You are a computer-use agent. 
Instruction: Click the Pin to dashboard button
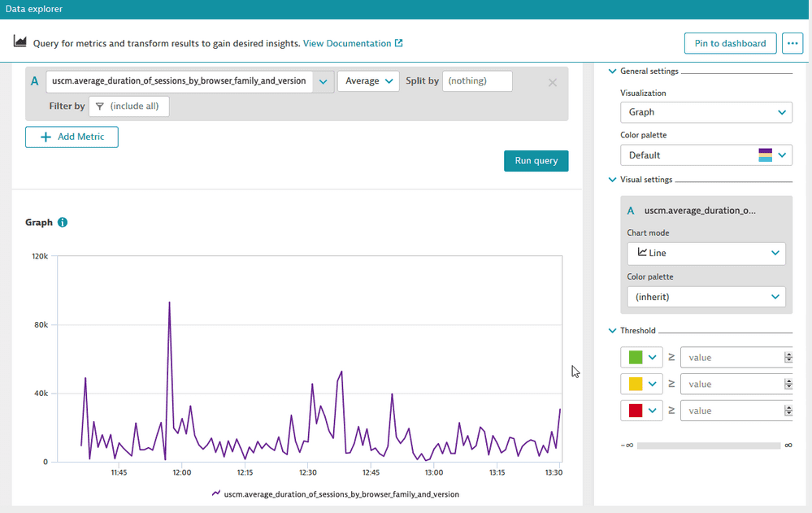point(730,43)
